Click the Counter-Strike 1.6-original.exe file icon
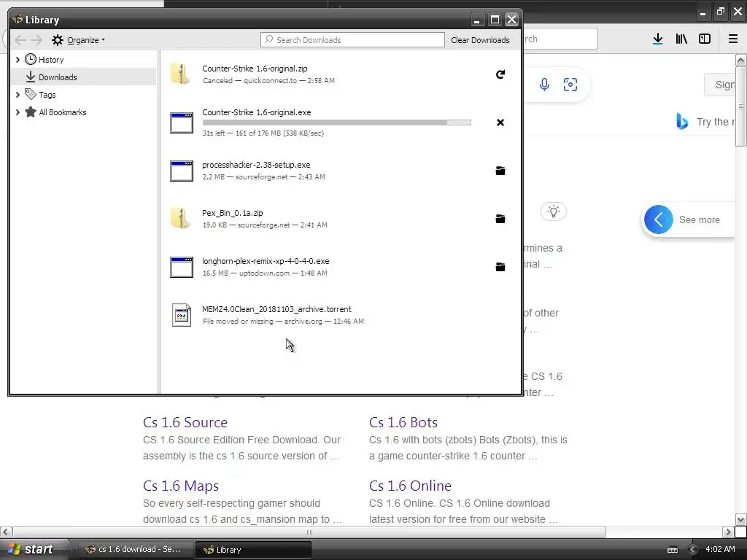 [182, 122]
